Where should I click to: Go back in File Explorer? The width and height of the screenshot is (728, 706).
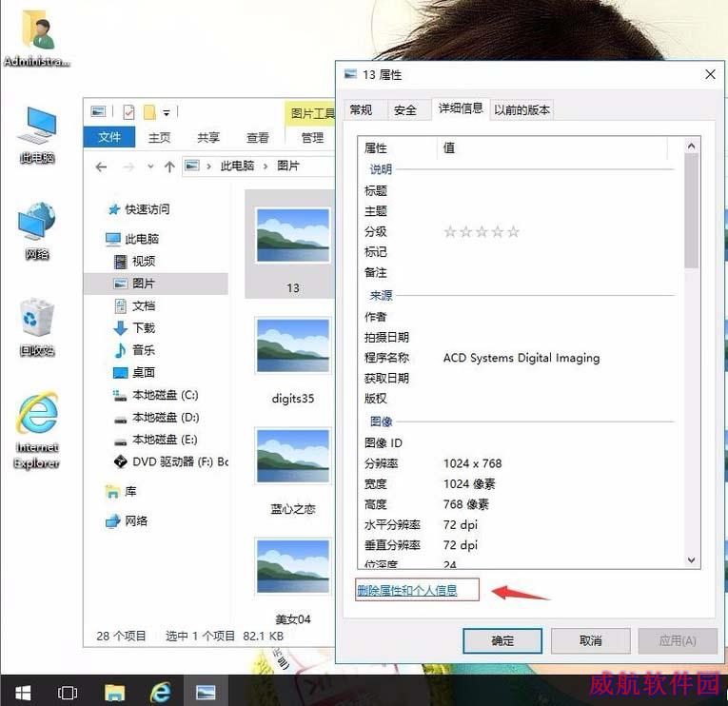[x=101, y=167]
